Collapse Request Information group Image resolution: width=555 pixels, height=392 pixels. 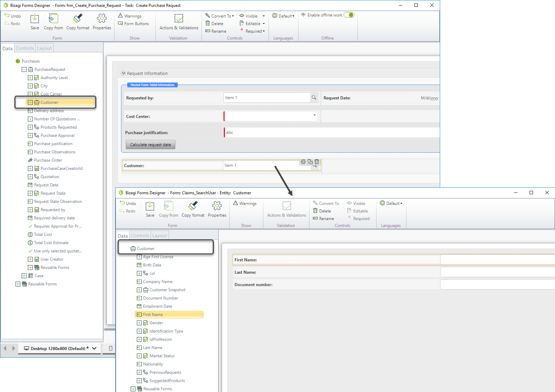click(x=123, y=73)
